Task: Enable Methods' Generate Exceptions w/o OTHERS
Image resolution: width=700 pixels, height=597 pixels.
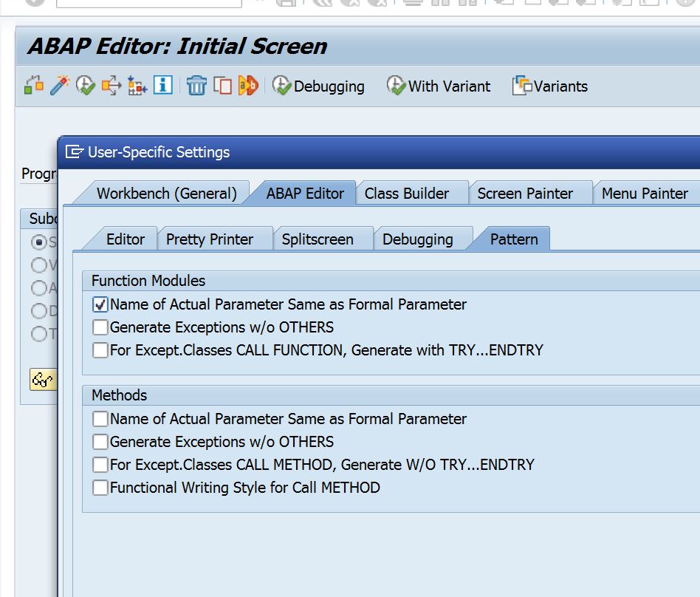Action: coord(100,442)
